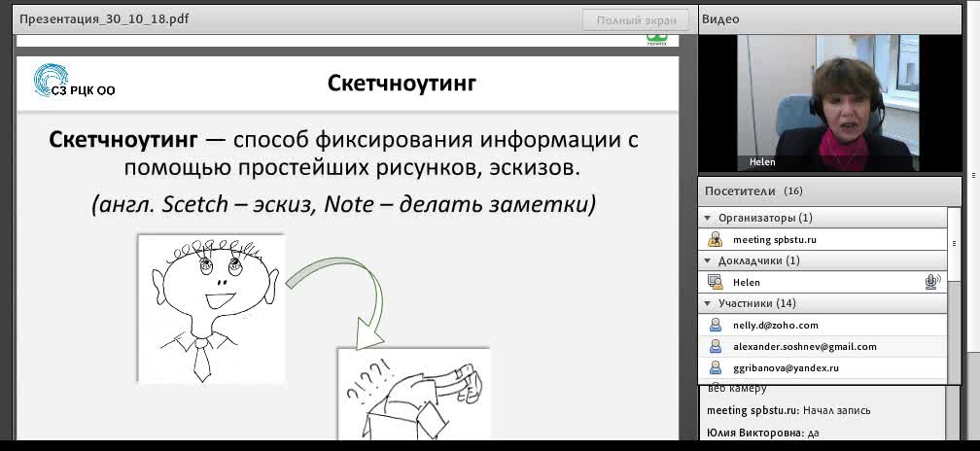
Task: Click the СЗ РЦК ОО logo on slide
Action: point(74,81)
